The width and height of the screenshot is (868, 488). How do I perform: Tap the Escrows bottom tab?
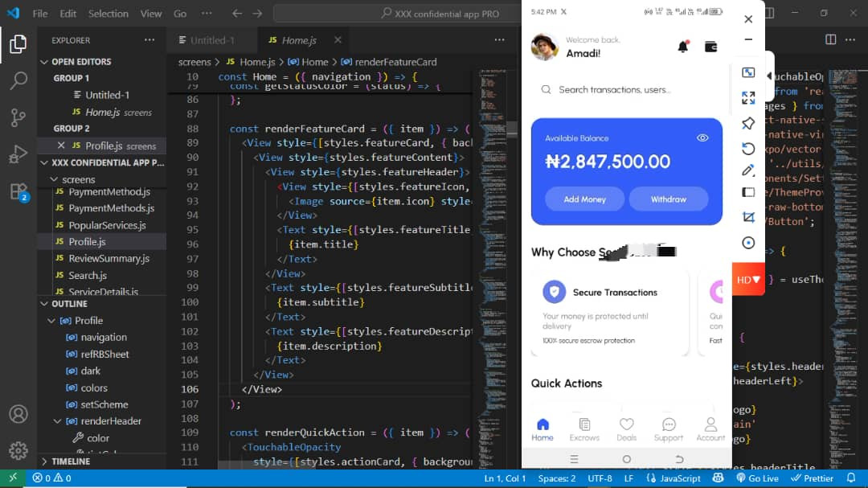coord(584,429)
